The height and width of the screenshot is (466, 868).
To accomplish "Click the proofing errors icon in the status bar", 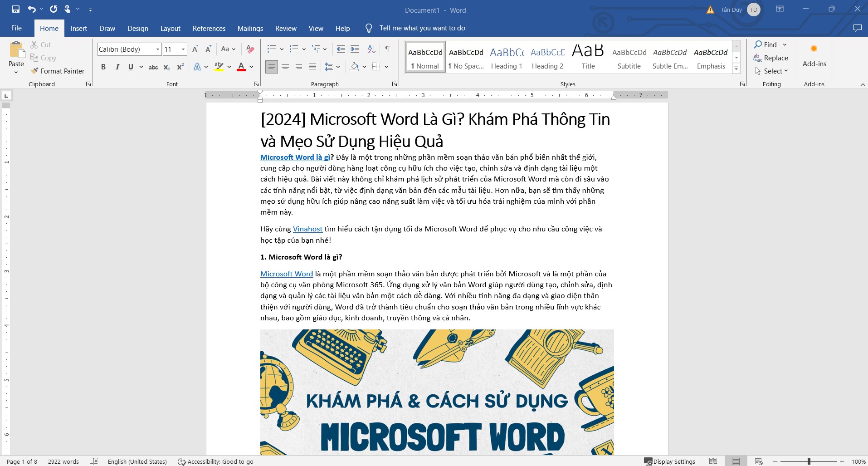I will click(x=94, y=461).
